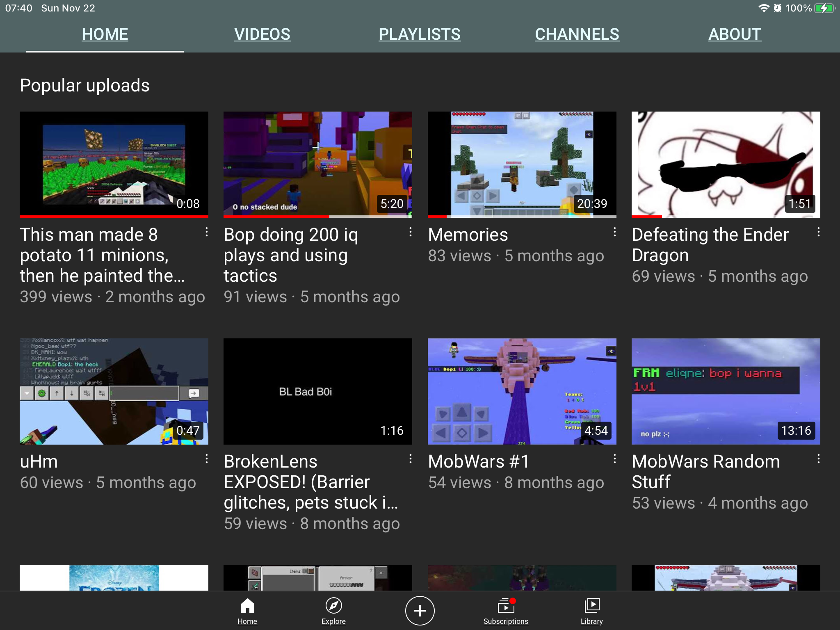
Task: Open Subscriptions icon with notification dot
Action: 506,606
